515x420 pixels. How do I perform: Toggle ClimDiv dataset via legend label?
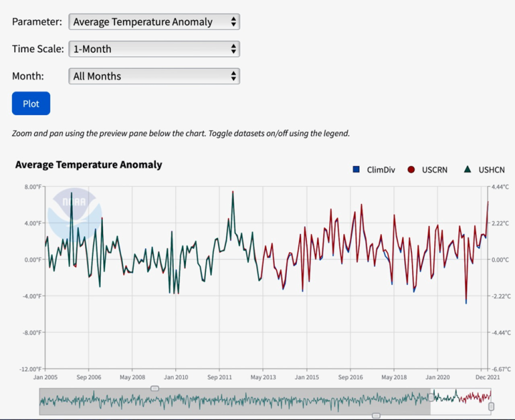coord(381,170)
